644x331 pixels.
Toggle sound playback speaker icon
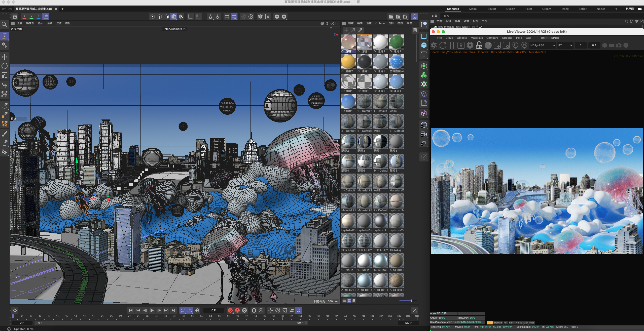(197, 310)
